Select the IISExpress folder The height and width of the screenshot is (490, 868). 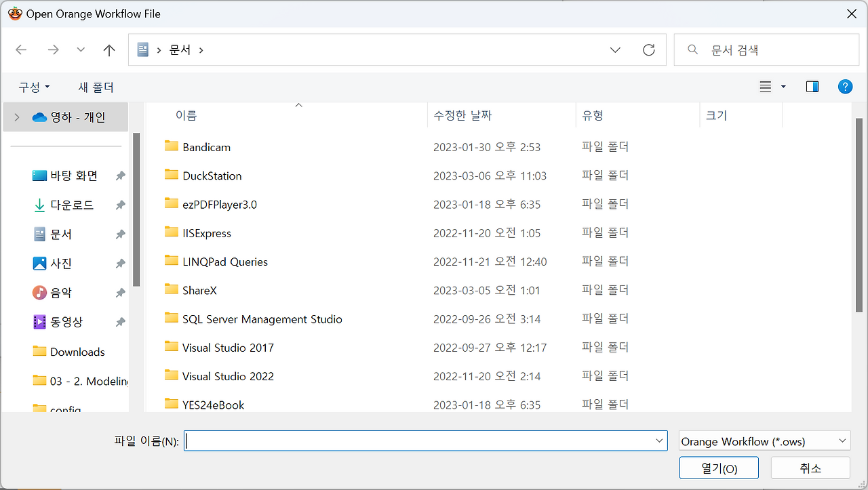tap(206, 233)
